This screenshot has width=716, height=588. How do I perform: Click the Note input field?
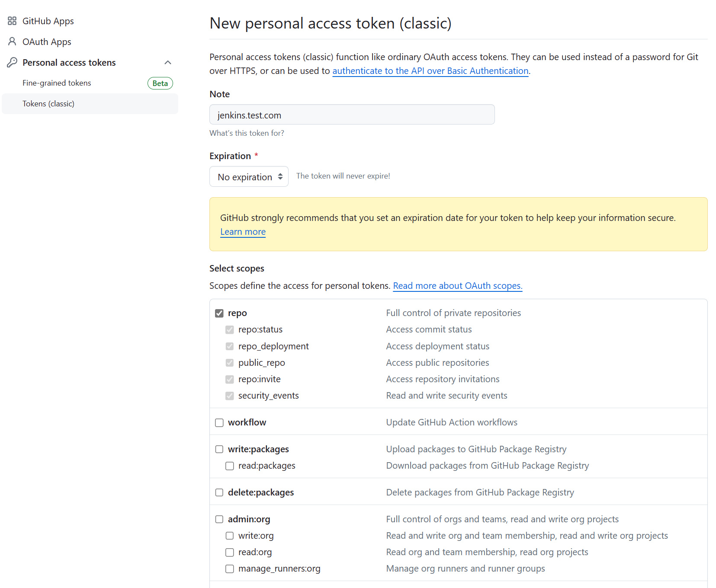[352, 115]
